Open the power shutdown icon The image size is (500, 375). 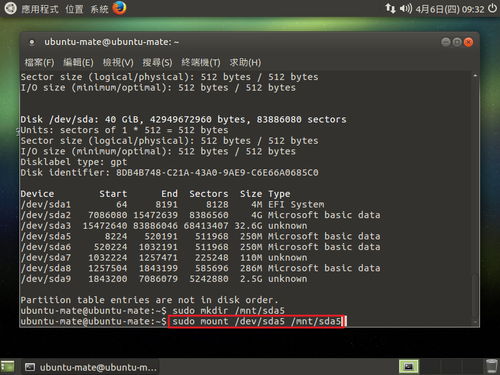(492, 8)
